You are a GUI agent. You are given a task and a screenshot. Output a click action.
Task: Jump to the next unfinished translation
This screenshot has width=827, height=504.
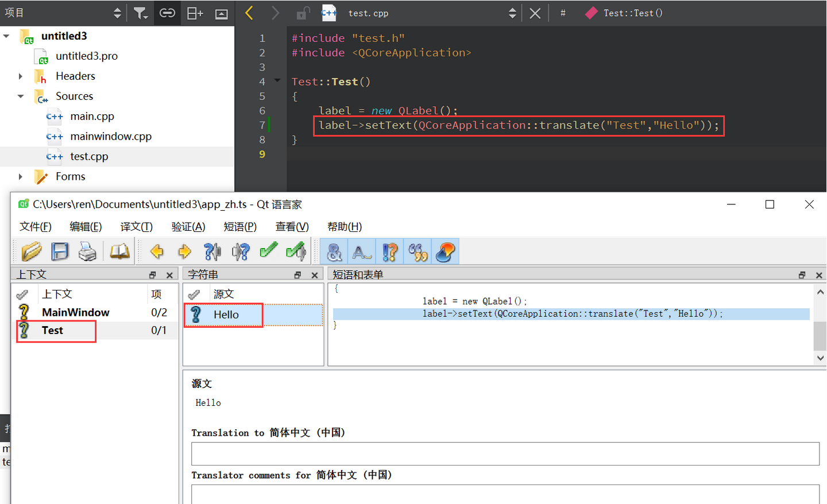pos(241,251)
